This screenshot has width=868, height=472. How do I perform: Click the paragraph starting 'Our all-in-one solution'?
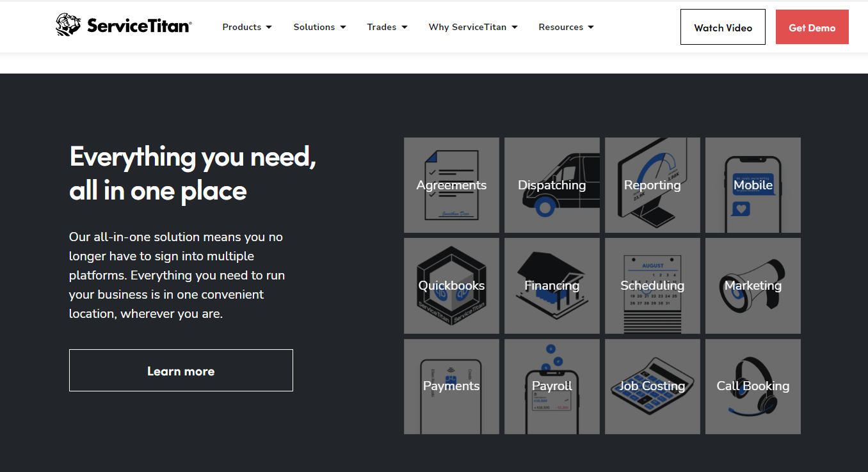pos(177,275)
